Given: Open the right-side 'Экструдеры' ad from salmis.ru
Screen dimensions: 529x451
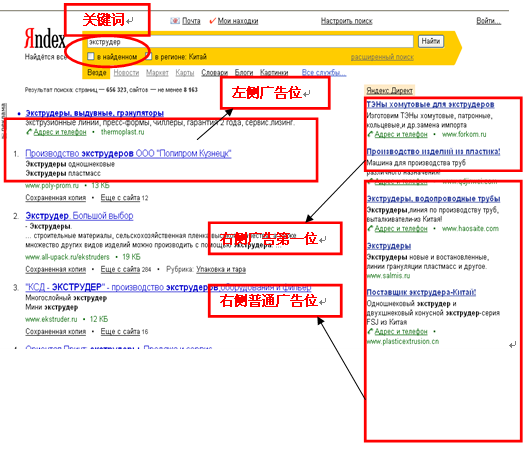Looking at the screenshot, I should coord(389,246).
